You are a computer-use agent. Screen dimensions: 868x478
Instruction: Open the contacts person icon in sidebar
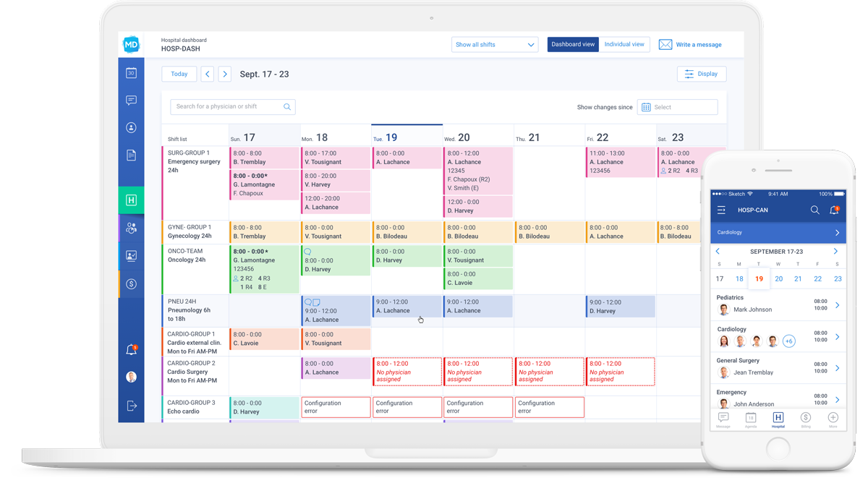(132, 127)
